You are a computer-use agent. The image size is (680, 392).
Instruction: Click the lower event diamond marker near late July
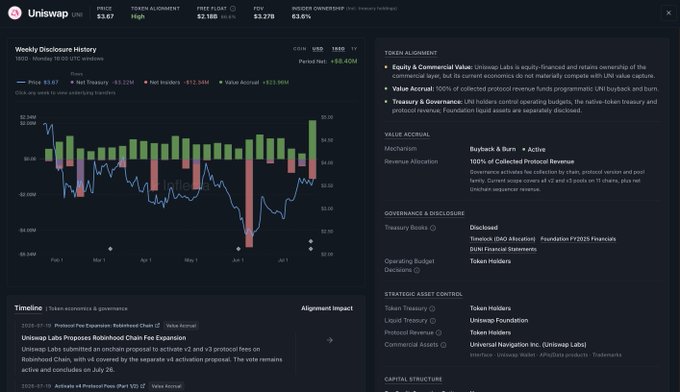(311, 249)
